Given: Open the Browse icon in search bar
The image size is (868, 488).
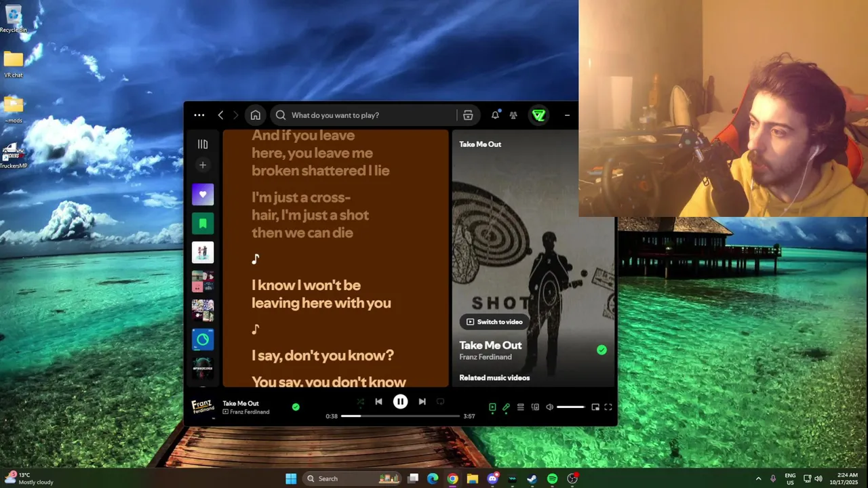Looking at the screenshot, I should (x=468, y=115).
